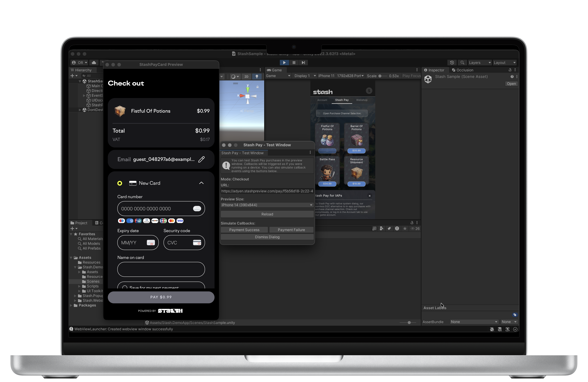Collapse the New Card section chevron
Screen dimensions: 588x382
coord(201,183)
